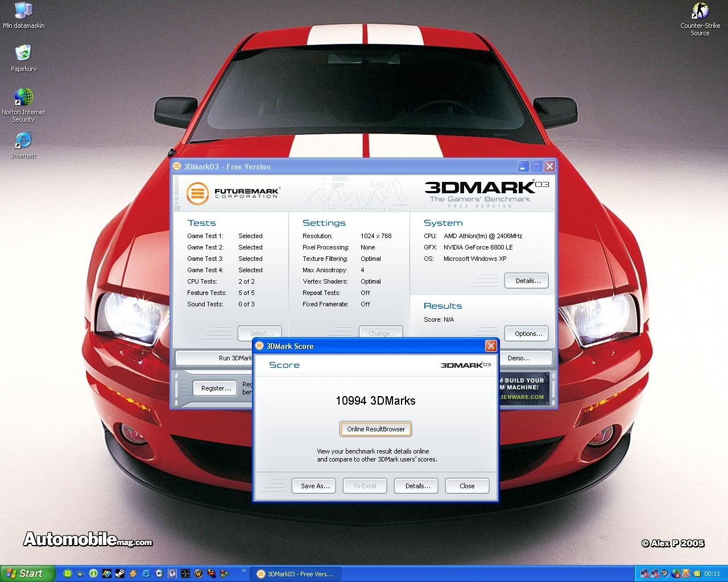Click the Steam icon in quick launch
The height and width of the screenshot is (582, 728).
point(120,573)
